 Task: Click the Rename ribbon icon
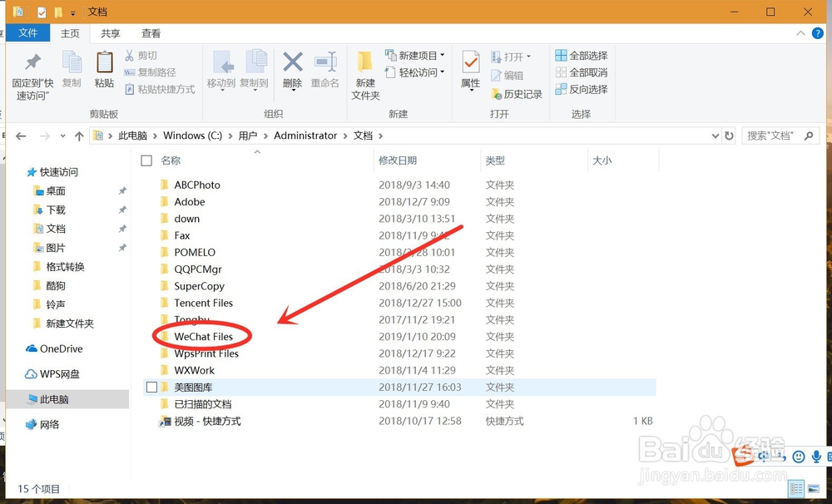[x=325, y=62]
